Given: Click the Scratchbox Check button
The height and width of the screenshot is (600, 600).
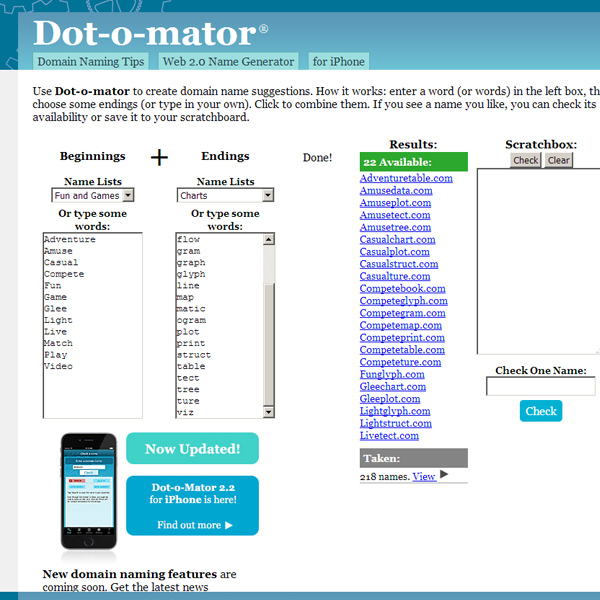Looking at the screenshot, I should coord(525,160).
